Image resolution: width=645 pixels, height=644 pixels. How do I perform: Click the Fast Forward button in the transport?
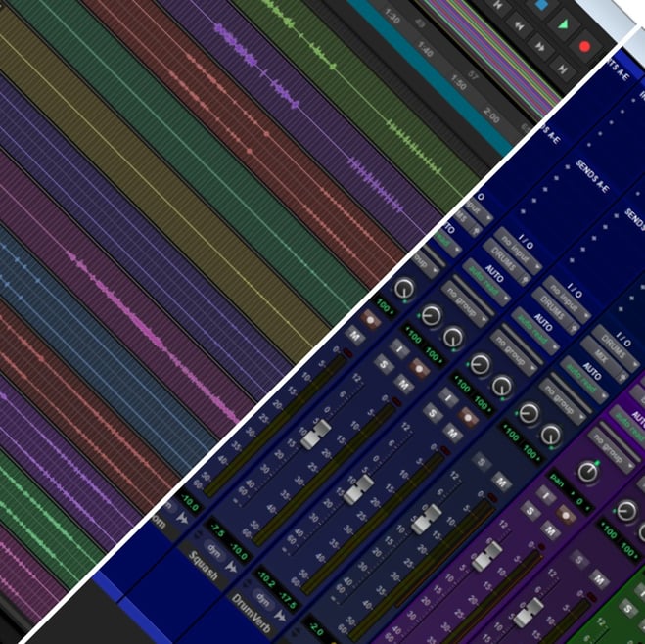540,46
